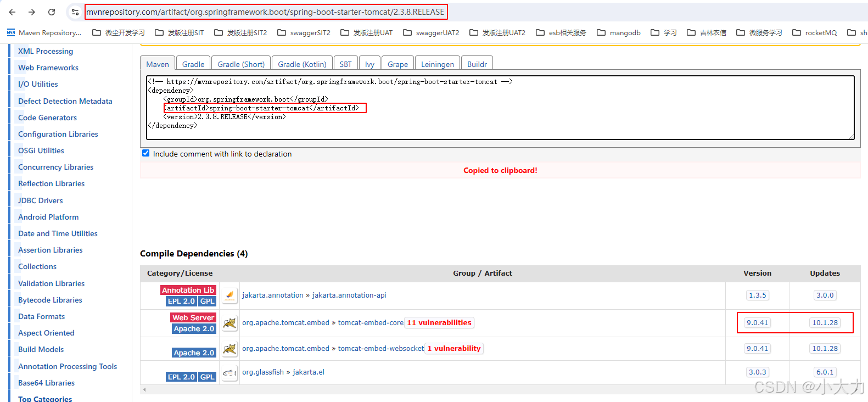The width and height of the screenshot is (868, 402).
Task: Open the Annotation Processing Tools category
Action: click(x=68, y=366)
